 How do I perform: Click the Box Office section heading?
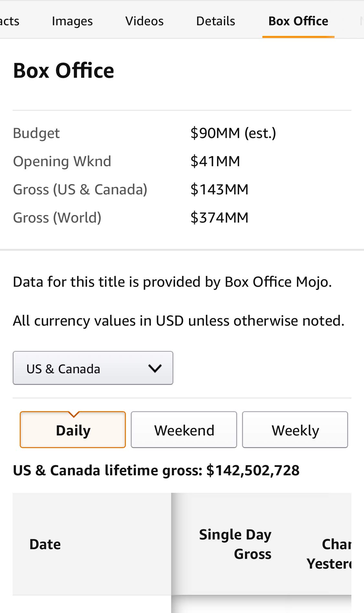pyautogui.click(x=64, y=71)
